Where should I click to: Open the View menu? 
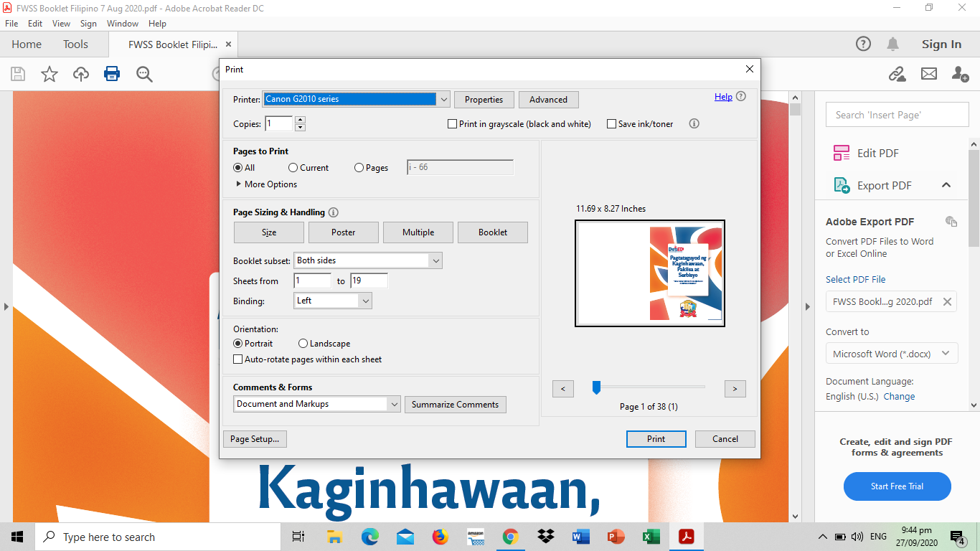pos(62,23)
